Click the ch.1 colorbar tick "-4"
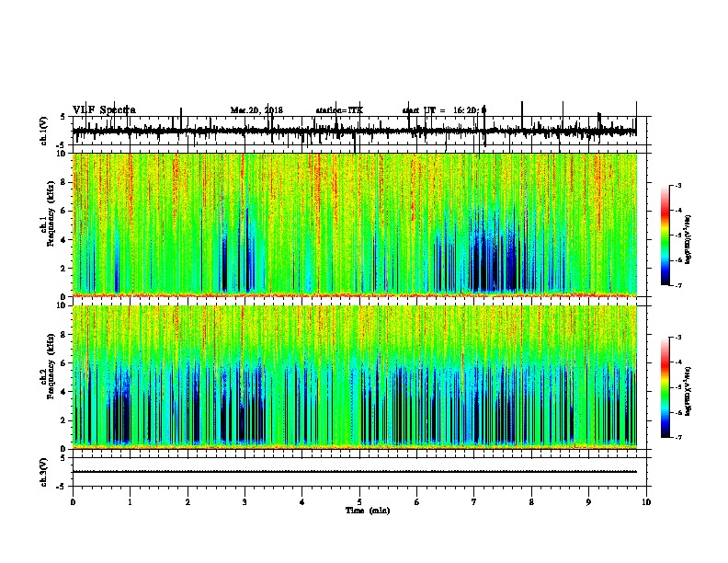Image resolution: width=728 pixels, height=563 pixels. coord(677,211)
